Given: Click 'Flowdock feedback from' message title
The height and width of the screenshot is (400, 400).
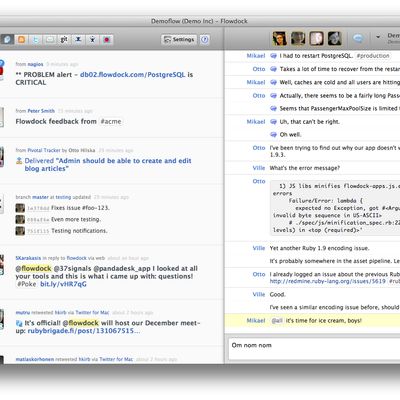Looking at the screenshot, I should [56, 121].
